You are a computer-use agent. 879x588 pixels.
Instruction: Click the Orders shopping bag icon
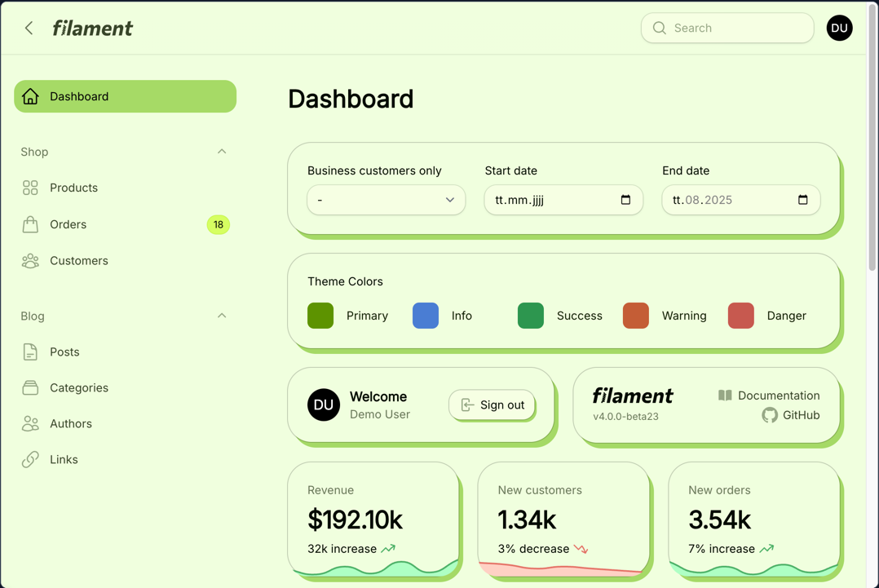pyautogui.click(x=30, y=224)
